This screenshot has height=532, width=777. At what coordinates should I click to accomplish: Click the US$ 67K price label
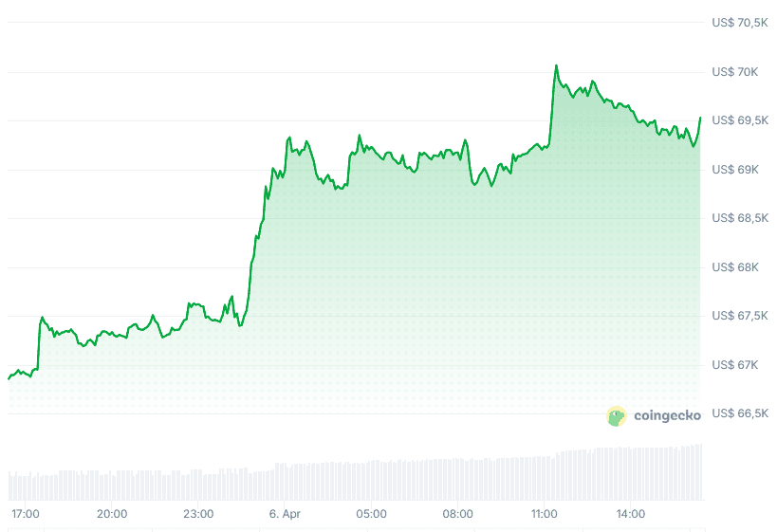[x=734, y=365]
